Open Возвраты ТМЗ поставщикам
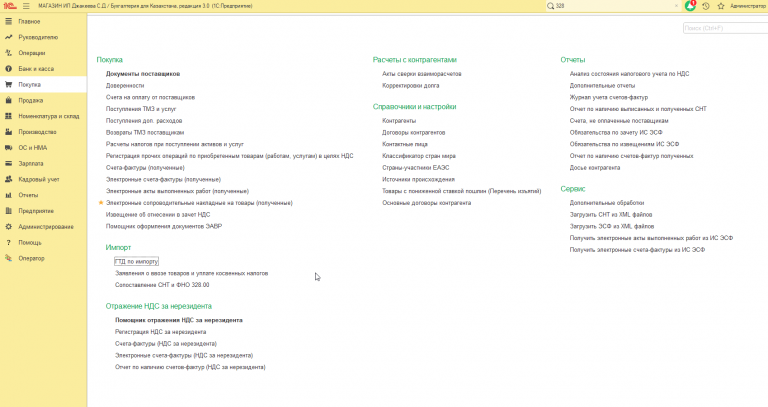The height and width of the screenshot is (407, 768). click(x=145, y=132)
